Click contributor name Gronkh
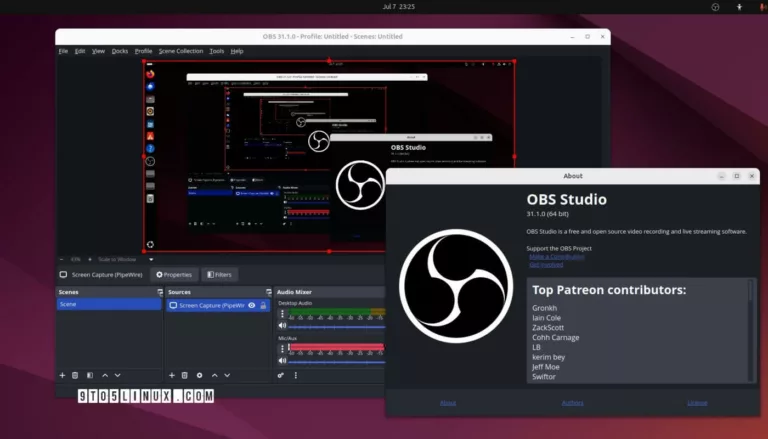The width and height of the screenshot is (768, 439). click(545, 308)
